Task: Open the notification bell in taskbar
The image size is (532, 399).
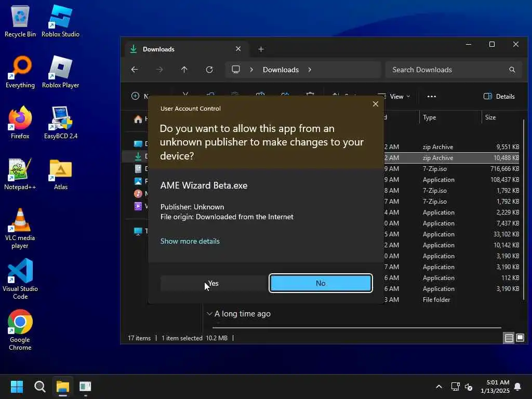Action: click(517, 387)
